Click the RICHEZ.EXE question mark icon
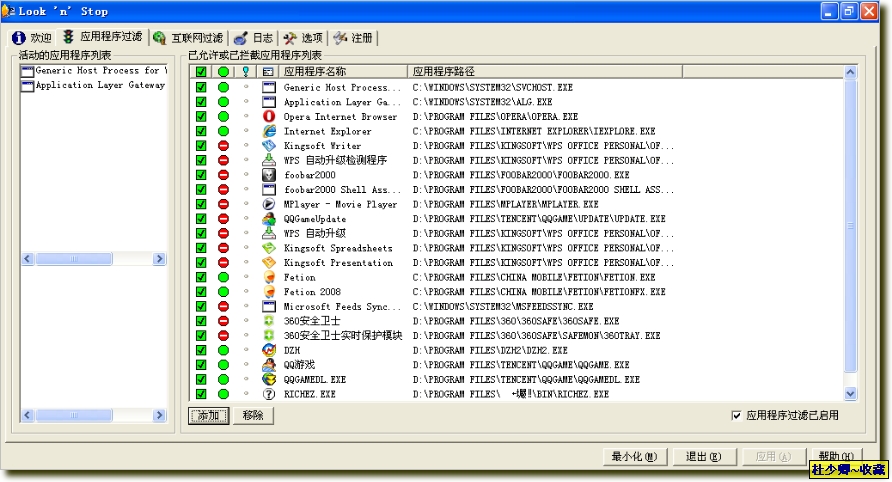Image resolution: width=892 pixels, height=482 pixels. [x=269, y=394]
